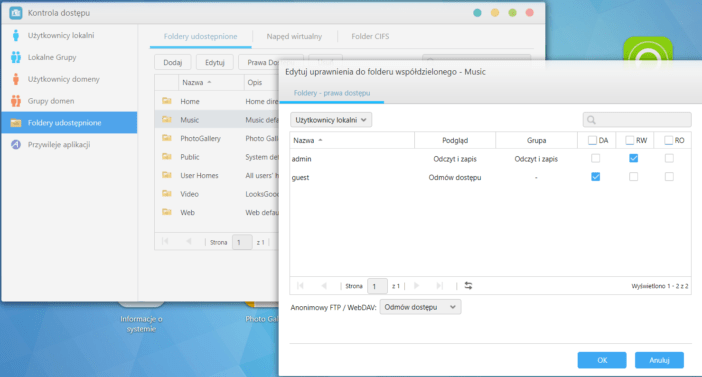Switch to Foldery udostępnione tab

pos(201,36)
